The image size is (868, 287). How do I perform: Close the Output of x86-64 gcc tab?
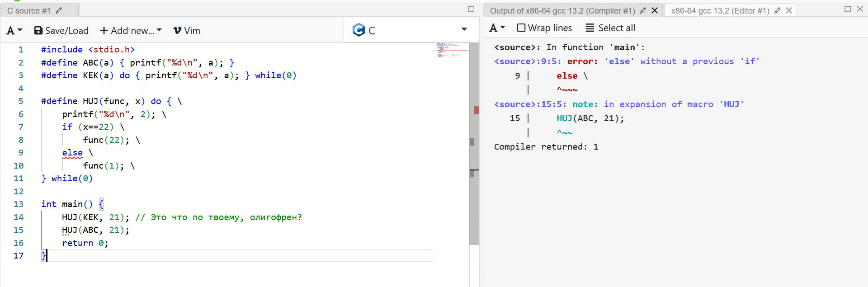click(655, 10)
